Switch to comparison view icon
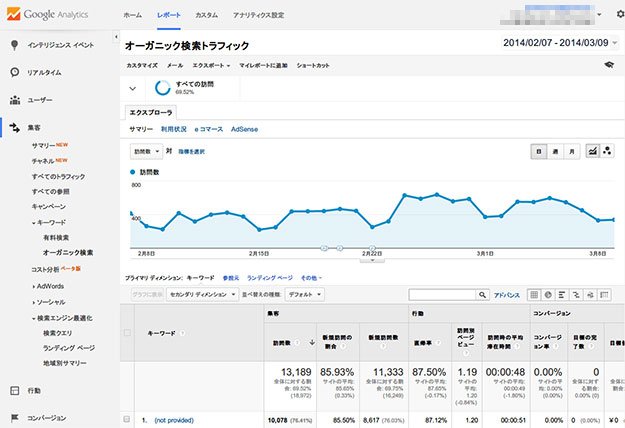 tap(576, 294)
